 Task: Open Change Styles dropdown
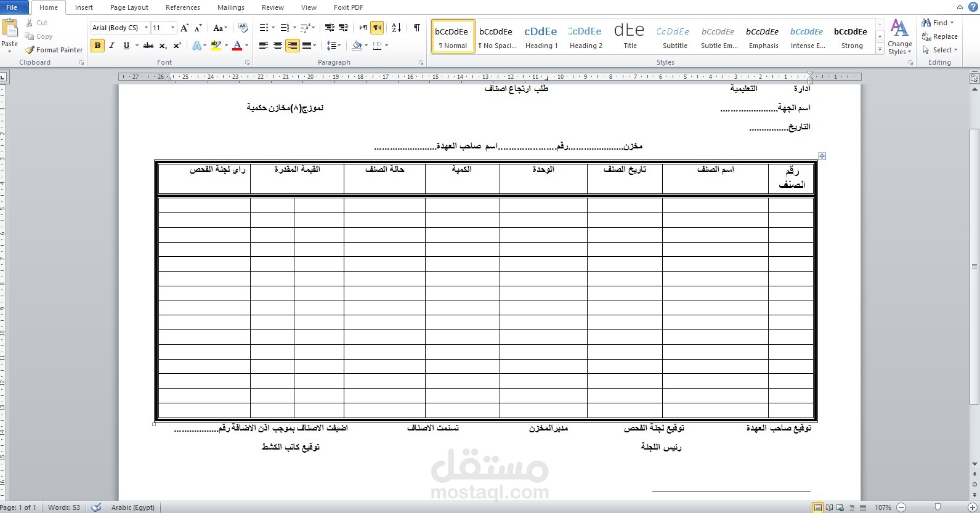point(900,37)
